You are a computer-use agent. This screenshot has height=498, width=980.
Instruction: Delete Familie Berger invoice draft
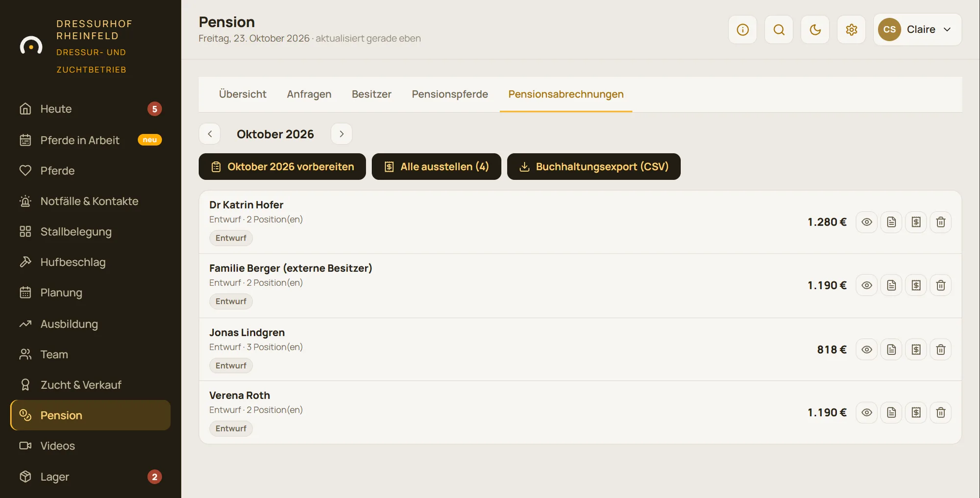tap(941, 285)
